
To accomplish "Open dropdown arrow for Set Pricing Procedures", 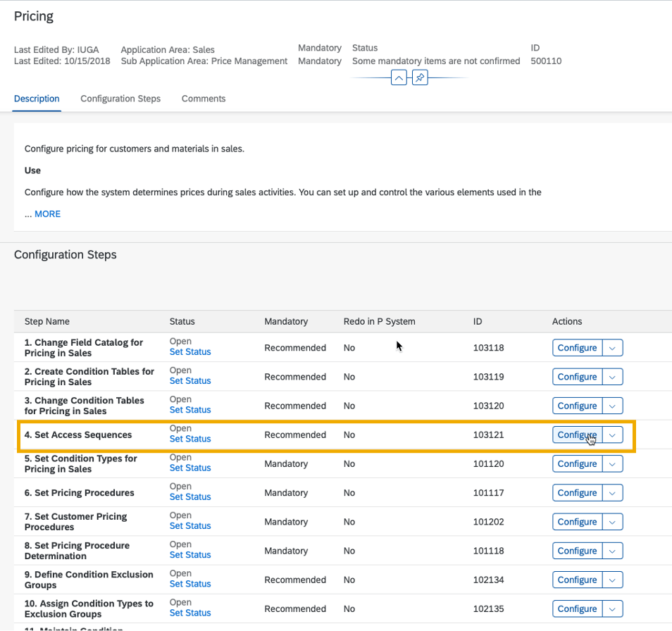I will (x=612, y=493).
